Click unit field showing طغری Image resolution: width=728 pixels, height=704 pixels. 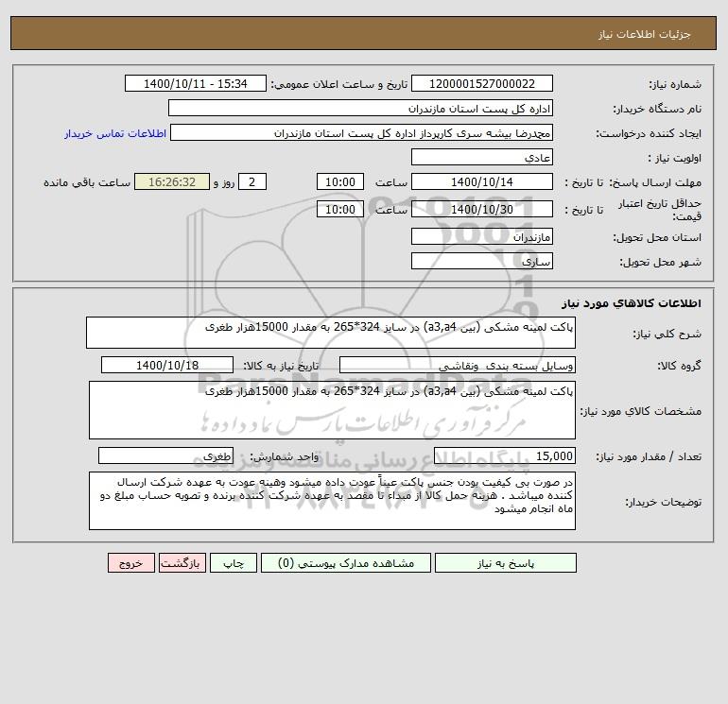[x=165, y=456]
